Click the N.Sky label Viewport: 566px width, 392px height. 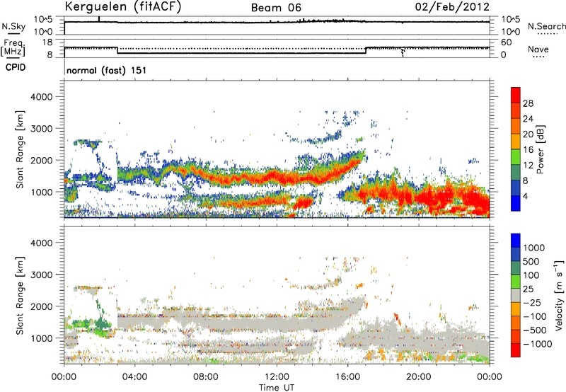pyautogui.click(x=13, y=26)
